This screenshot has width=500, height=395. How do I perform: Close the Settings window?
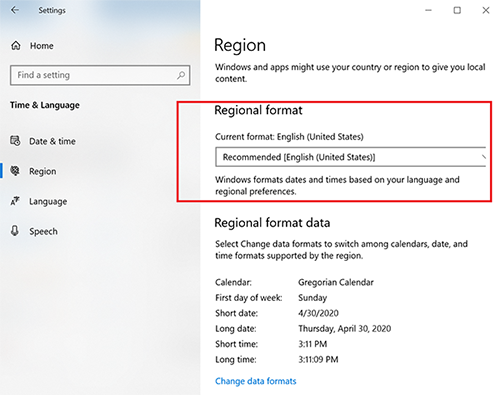(x=486, y=10)
